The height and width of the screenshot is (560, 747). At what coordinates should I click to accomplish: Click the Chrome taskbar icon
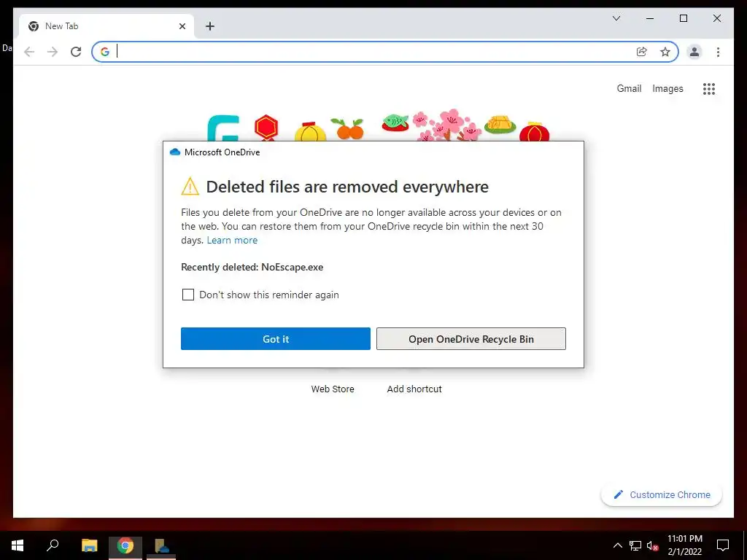125,545
